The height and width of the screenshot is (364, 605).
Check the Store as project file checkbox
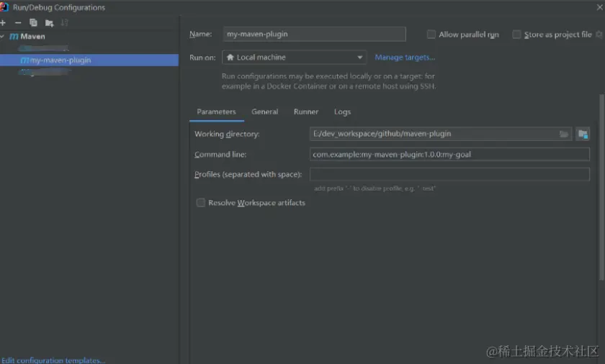[x=516, y=35]
